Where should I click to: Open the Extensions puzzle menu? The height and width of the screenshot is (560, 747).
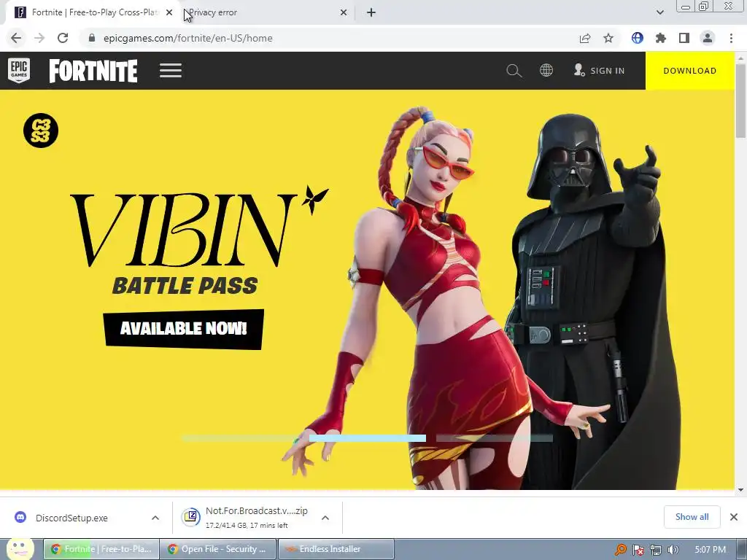pos(661,38)
